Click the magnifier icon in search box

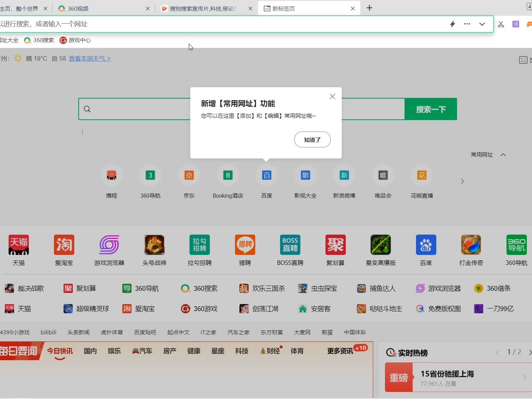(87, 109)
